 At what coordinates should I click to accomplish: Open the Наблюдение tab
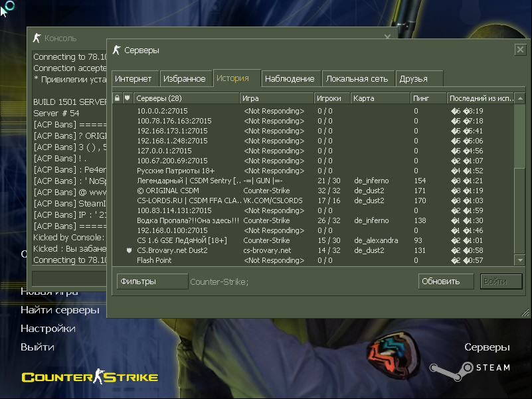point(290,79)
